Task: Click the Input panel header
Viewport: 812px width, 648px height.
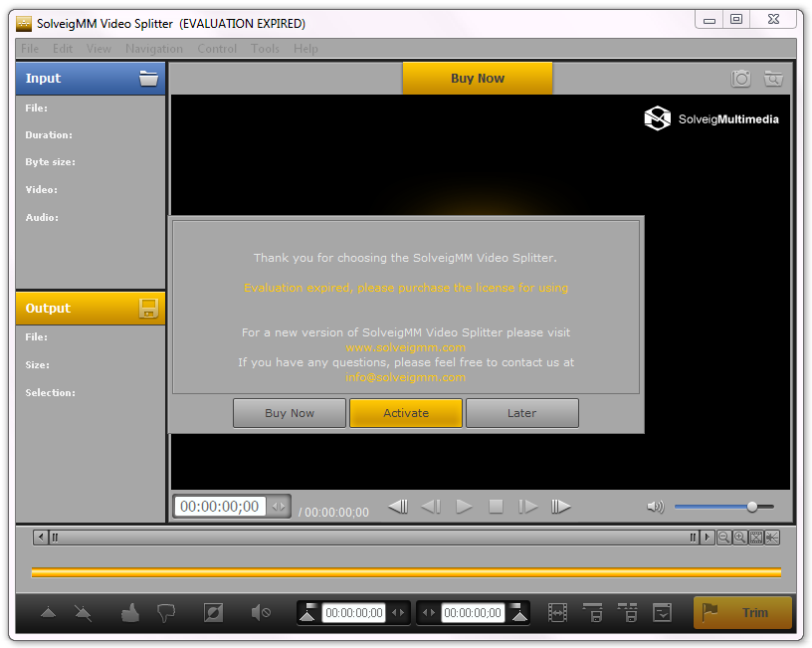Action: tap(91, 79)
